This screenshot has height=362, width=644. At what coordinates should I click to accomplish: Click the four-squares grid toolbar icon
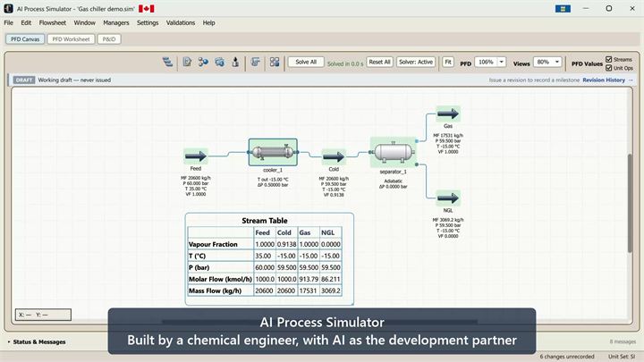(x=275, y=62)
